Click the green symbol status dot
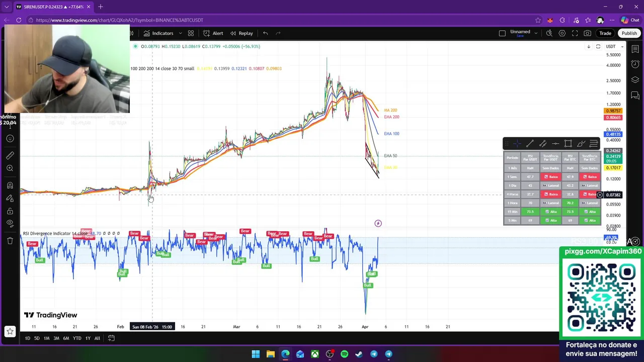644x362 pixels. 135,46
